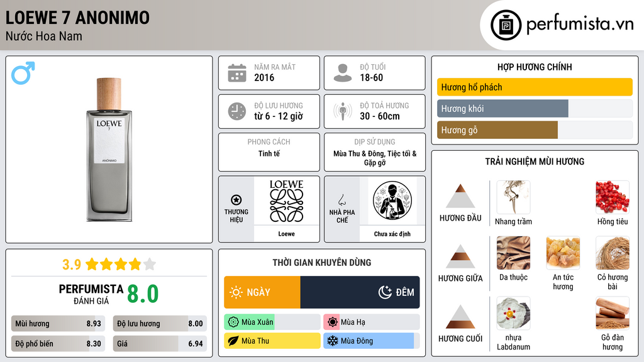Viewport: 644px width, 362px height.
Task: Select the Cỏ hương bài note image
Action: click(613, 253)
